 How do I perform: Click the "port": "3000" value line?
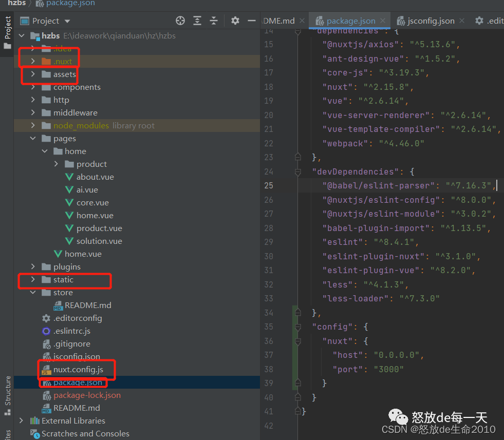tap(368, 369)
